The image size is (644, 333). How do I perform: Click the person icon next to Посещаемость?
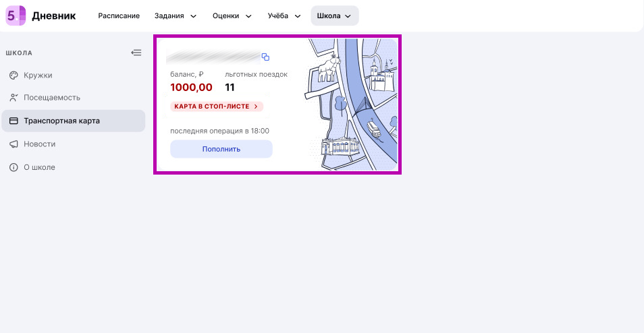[14, 98]
